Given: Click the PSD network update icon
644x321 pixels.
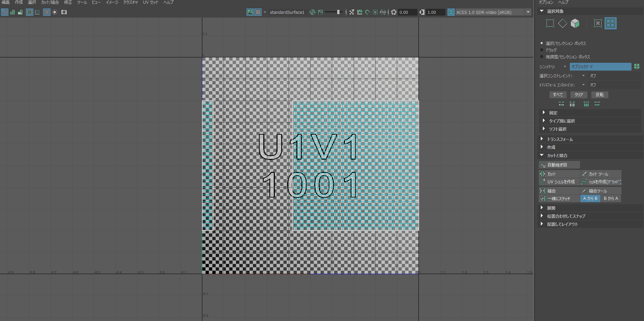Looking at the screenshot, I should 383,12.
